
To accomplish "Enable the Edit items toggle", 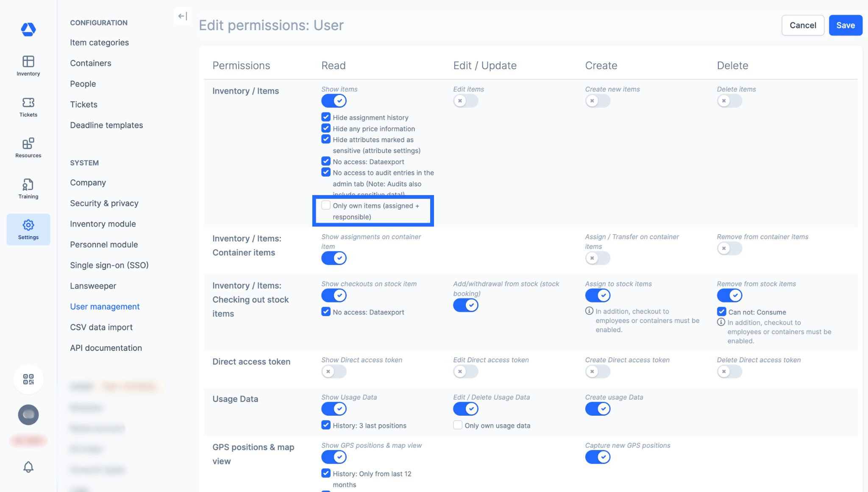I will click(x=465, y=101).
